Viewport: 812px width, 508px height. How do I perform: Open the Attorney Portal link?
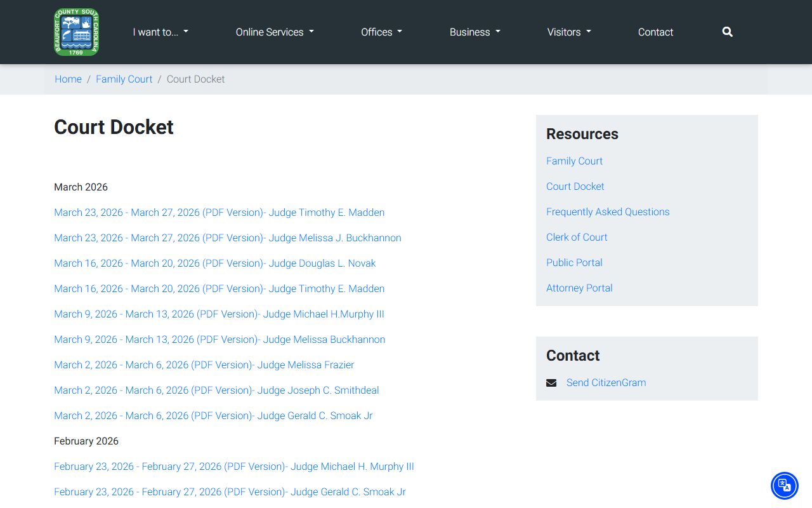coord(579,288)
